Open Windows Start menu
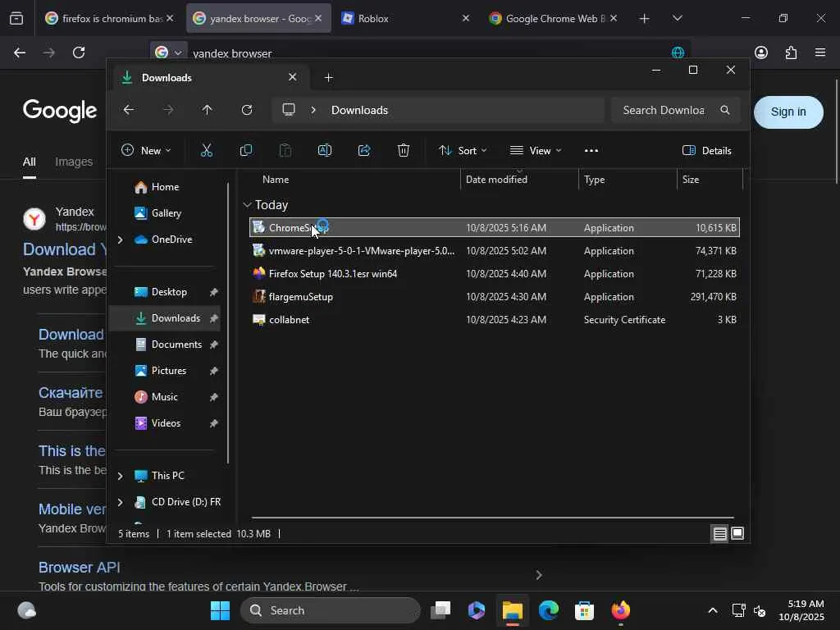The height and width of the screenshot is (630, 840). point(220,610)
